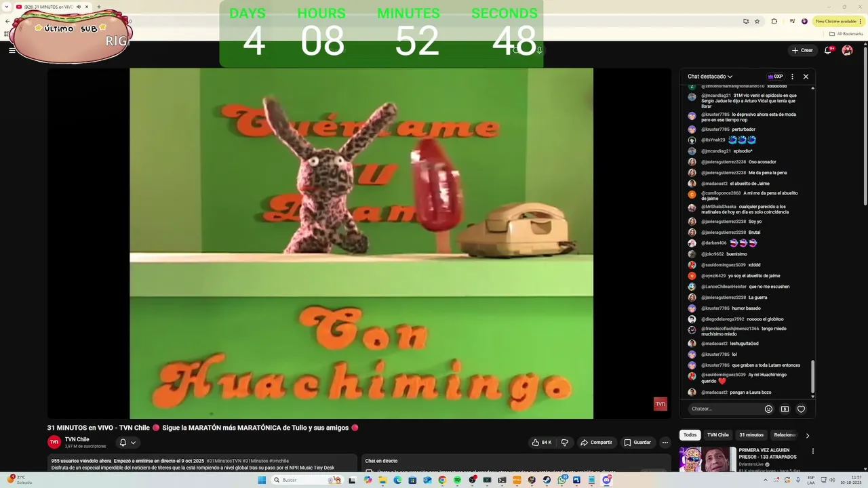
Task: Open chat options three-dot menu
Action: pos(792,77)
